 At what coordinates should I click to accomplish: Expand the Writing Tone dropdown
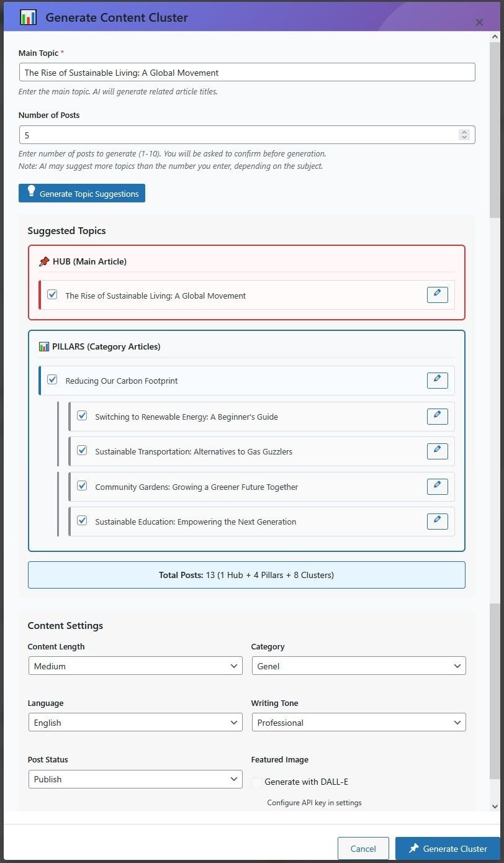[358, 722]
